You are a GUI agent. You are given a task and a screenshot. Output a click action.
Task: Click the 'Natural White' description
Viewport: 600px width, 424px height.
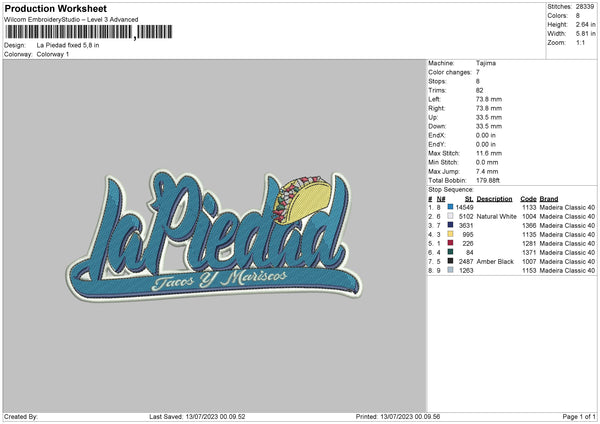pyautogui.click(x=496, y=217)
